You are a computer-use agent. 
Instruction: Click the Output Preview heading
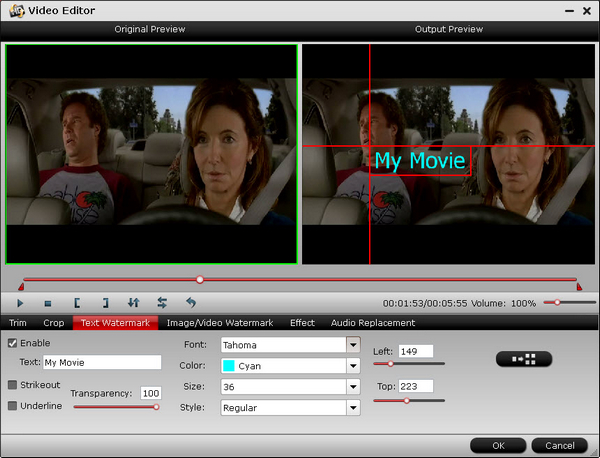pos(449,29)
